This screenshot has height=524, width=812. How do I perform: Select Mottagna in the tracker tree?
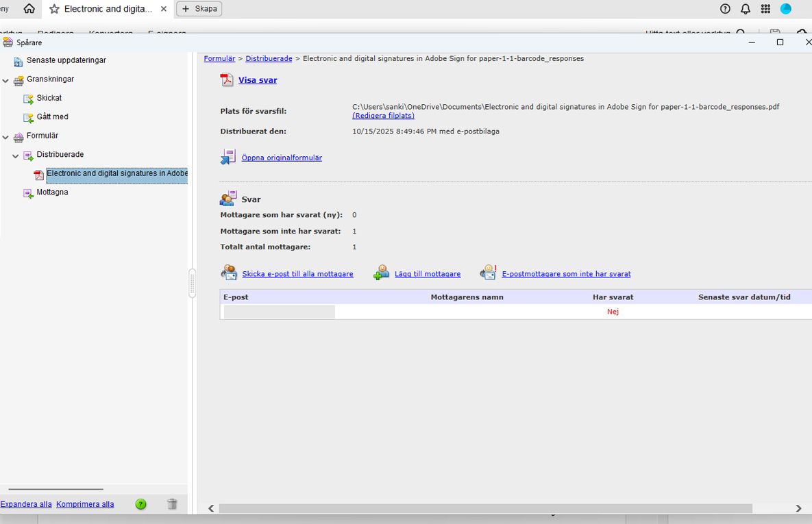(52, 192)
